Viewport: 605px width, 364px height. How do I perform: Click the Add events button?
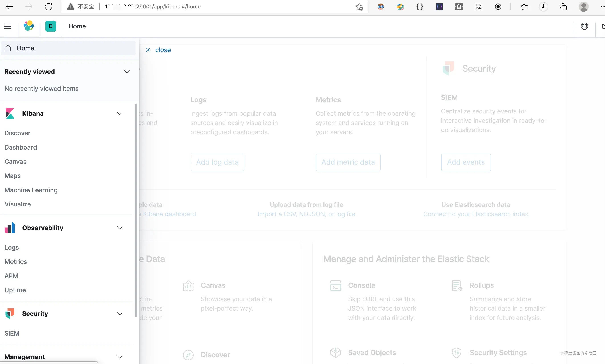(466, 162)
